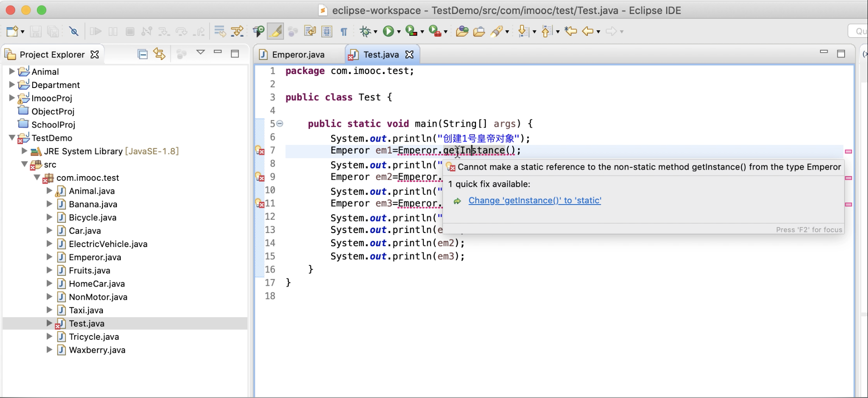
Task: Expand the Animal project node
Action: [12, 71]
